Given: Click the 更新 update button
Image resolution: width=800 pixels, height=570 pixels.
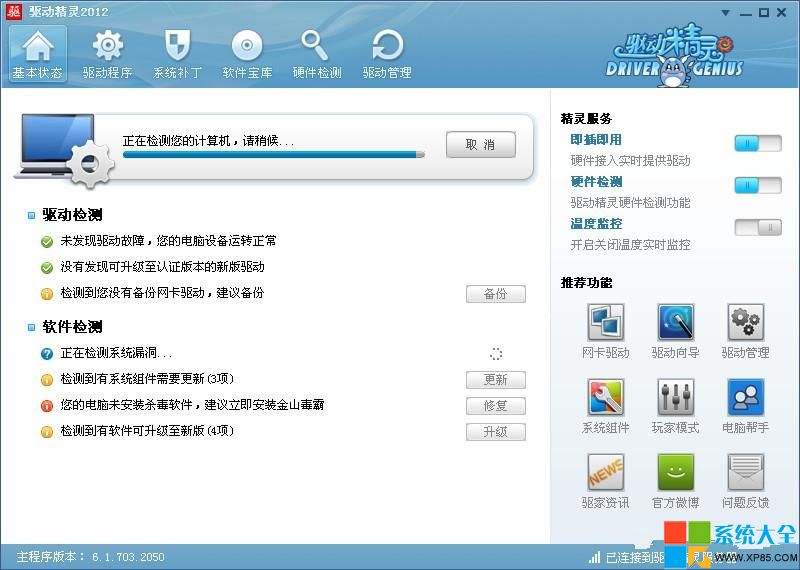Looking at the screenshot, I should coord(495,380).
